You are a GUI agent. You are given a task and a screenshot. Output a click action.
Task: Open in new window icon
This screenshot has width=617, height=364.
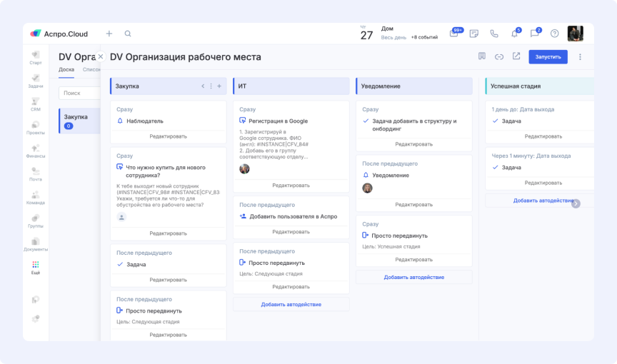[516, 56]
